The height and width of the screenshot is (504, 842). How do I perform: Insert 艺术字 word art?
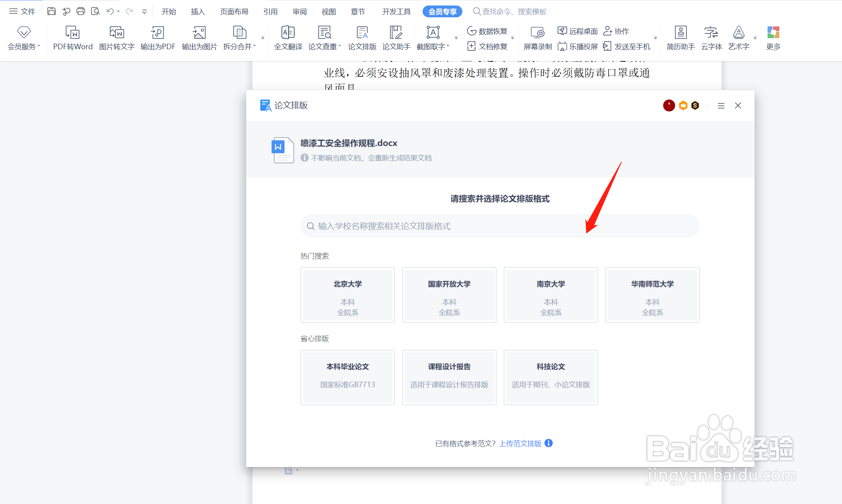[738, 38]
